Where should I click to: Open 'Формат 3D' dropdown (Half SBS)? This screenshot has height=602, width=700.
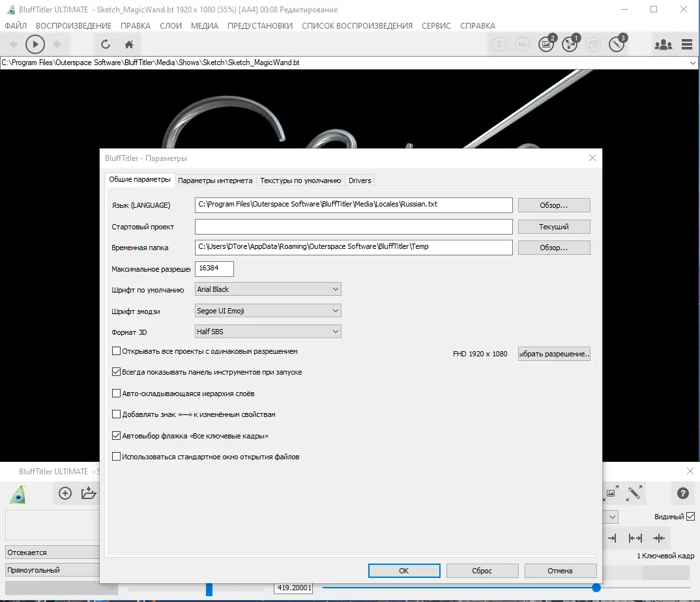tap(268, 332)
